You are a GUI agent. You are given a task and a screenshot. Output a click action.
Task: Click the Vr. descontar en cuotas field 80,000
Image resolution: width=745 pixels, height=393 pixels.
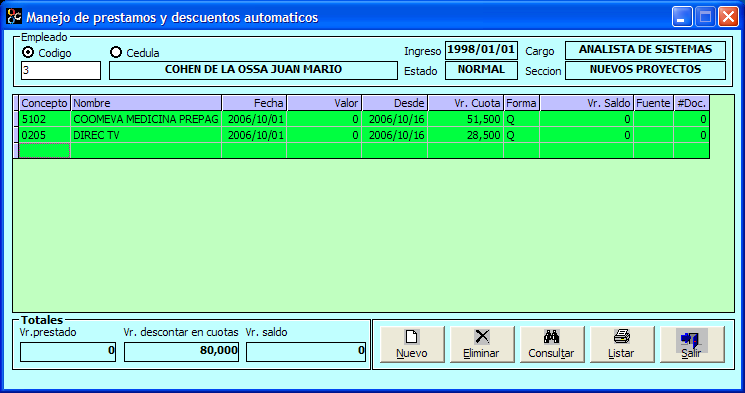click(x=181, y=352)
